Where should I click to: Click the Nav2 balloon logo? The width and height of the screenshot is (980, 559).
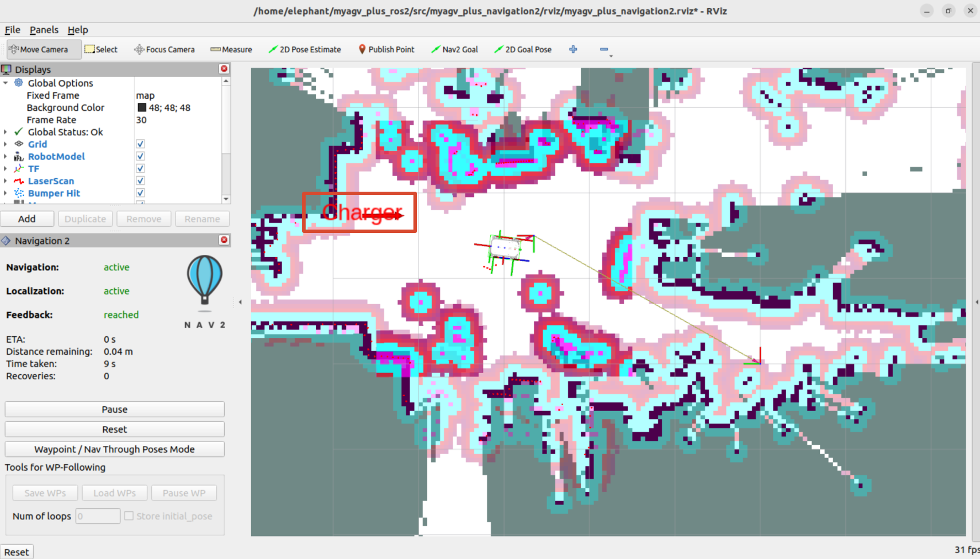pos(205,280)
